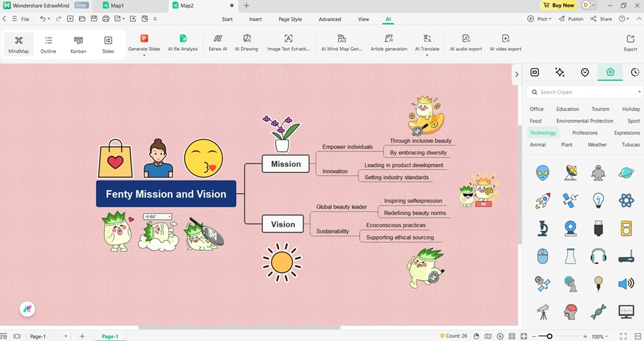This screenshot has height=341, width=644.
Task: Start presentation with status bar play icon
Action: tap(500, 337)
